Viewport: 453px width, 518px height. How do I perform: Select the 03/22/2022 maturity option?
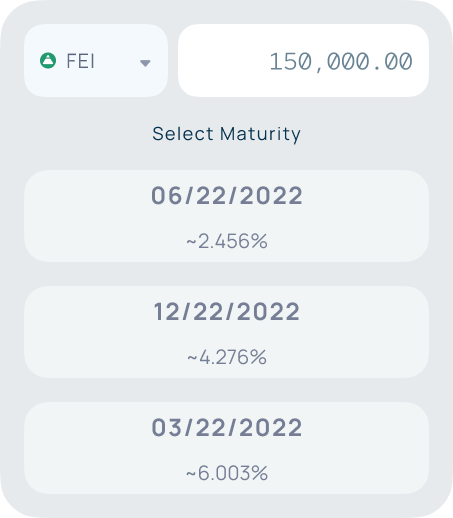[226, 448]
